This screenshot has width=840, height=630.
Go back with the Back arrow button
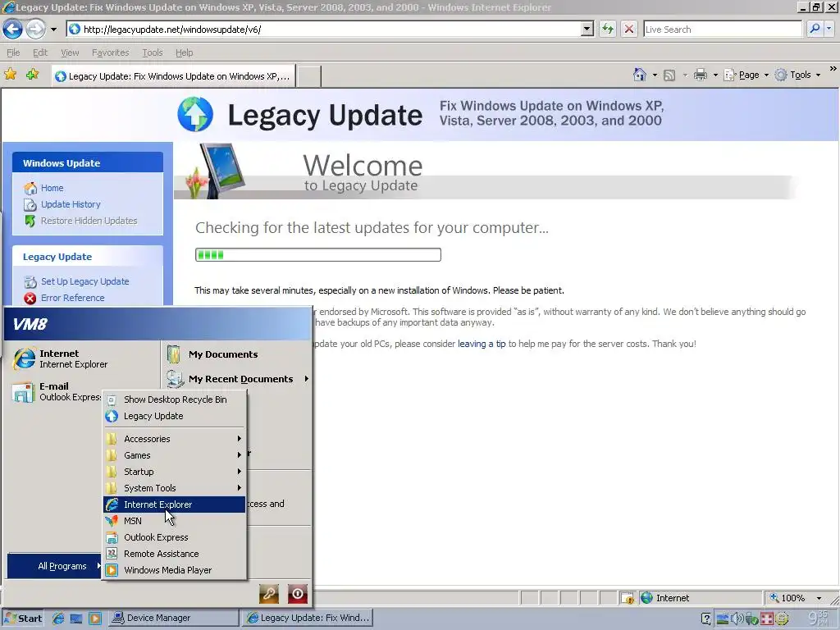(x=13, y=29)
